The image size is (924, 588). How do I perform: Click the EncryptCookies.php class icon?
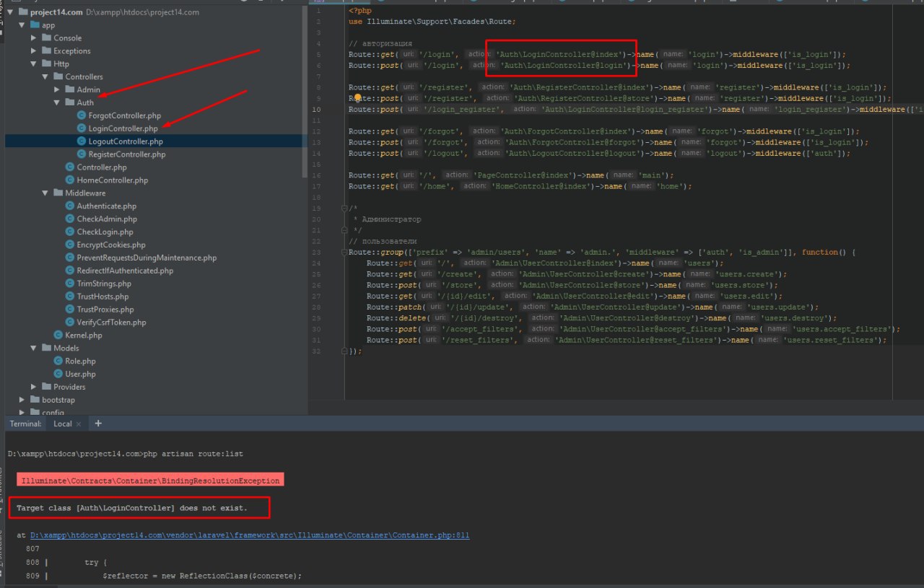click(x=70, y=245)
